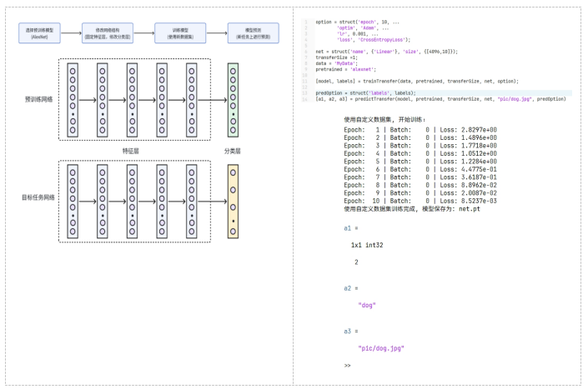Viewport: 588px width, 389px height.
Task: Click the 预训练网络 label
Action: (x=38, y=99)
